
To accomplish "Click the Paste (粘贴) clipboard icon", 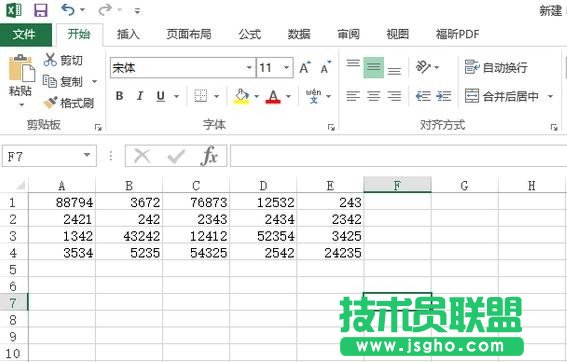I will (x=21, y=68).
